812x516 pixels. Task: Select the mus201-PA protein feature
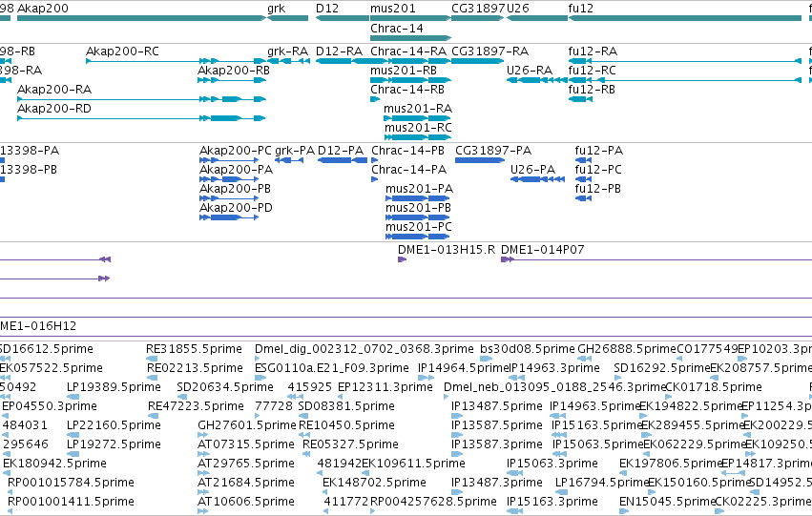click(417, 198)
